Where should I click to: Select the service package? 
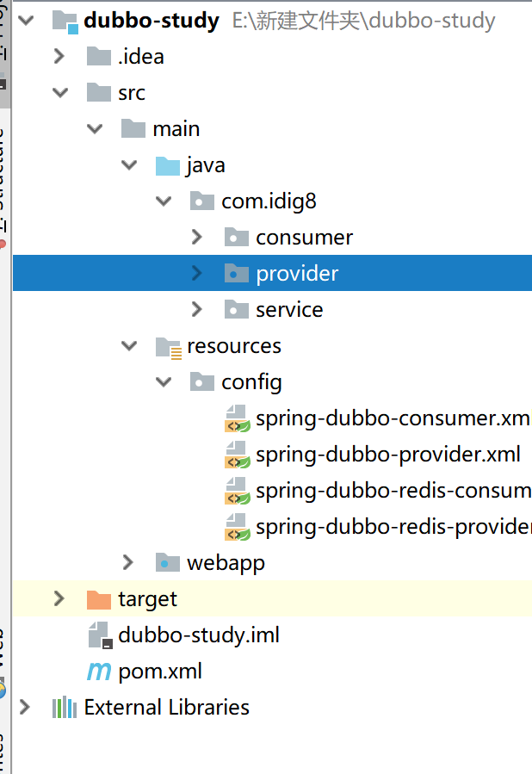[289, 310]
